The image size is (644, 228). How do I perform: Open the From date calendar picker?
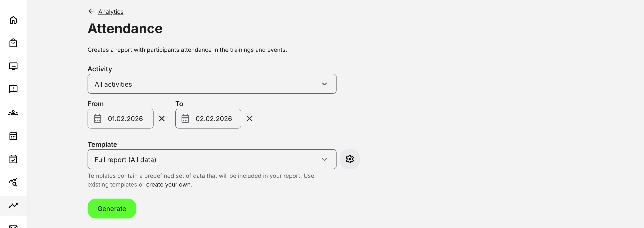point(98,119)
